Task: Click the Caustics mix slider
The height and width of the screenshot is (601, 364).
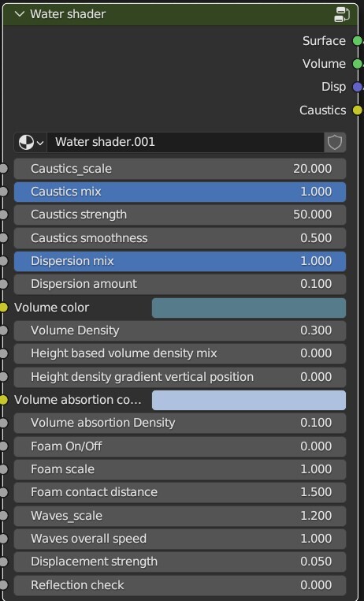Action: click(180, 192)
